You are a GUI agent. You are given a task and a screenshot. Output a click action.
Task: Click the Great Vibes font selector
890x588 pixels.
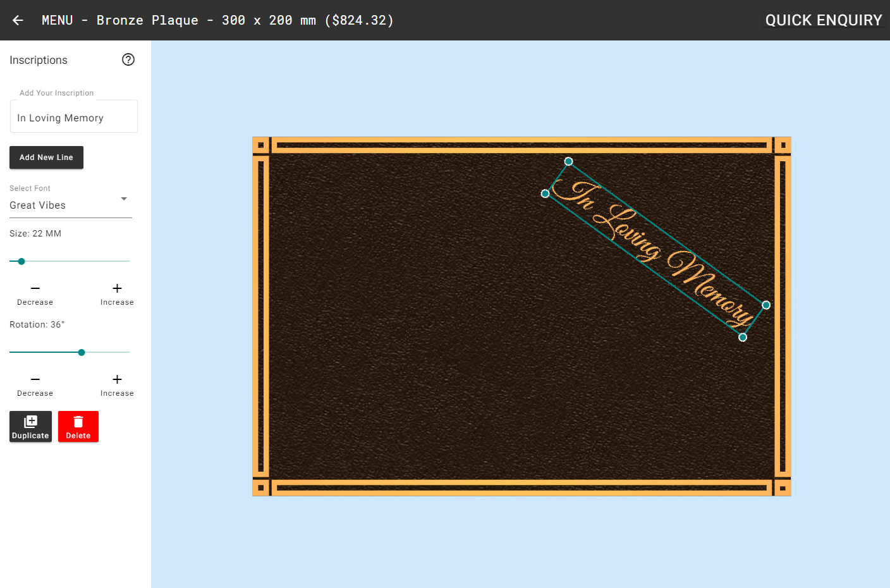click(x=71, y=205)
